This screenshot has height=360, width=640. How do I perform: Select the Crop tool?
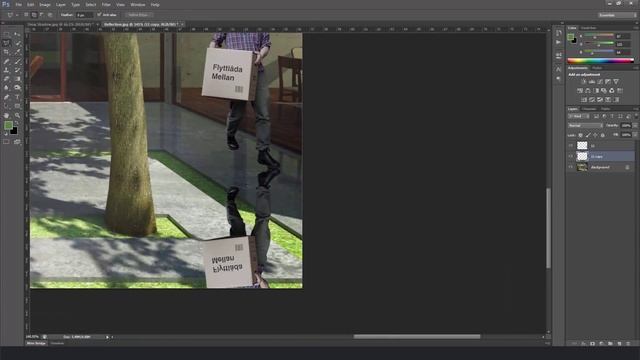point(6,52)
